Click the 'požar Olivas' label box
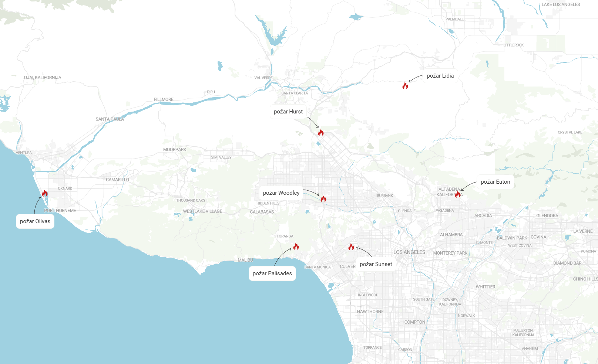Image resolution: width=598 pixels, height=364 pixels. point(35,221)
